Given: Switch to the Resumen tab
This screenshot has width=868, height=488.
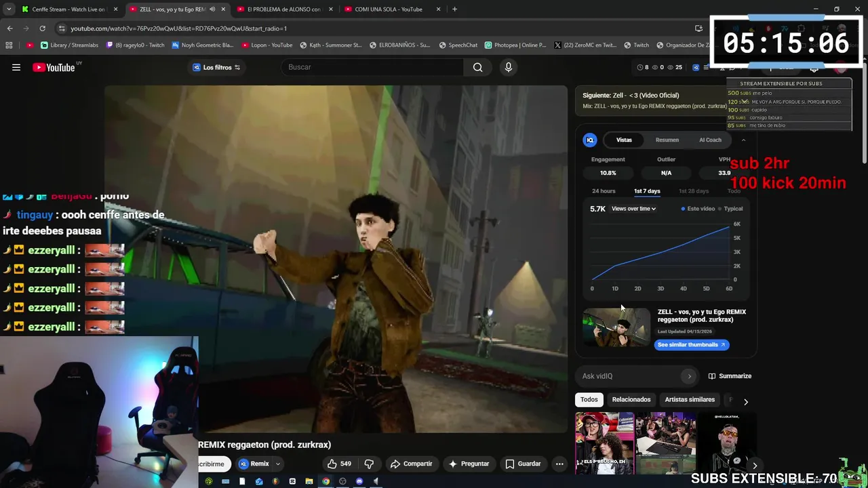Looking at the screenshot, I should coord(667,140).
